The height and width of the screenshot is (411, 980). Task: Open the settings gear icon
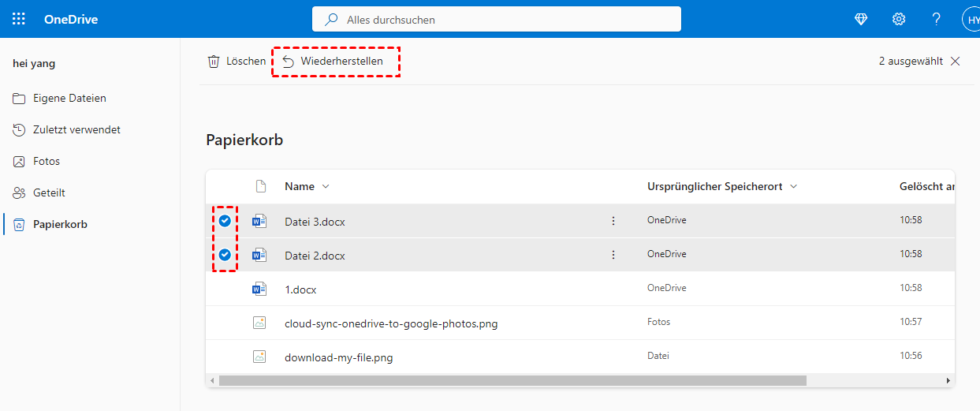(x=899, y=19)
